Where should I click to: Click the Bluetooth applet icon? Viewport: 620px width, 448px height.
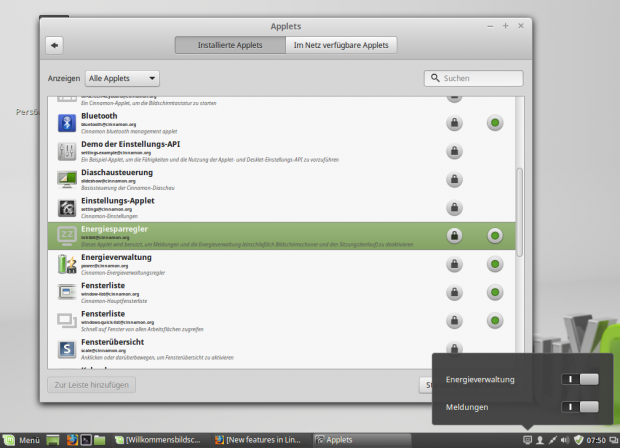point(67,123)
